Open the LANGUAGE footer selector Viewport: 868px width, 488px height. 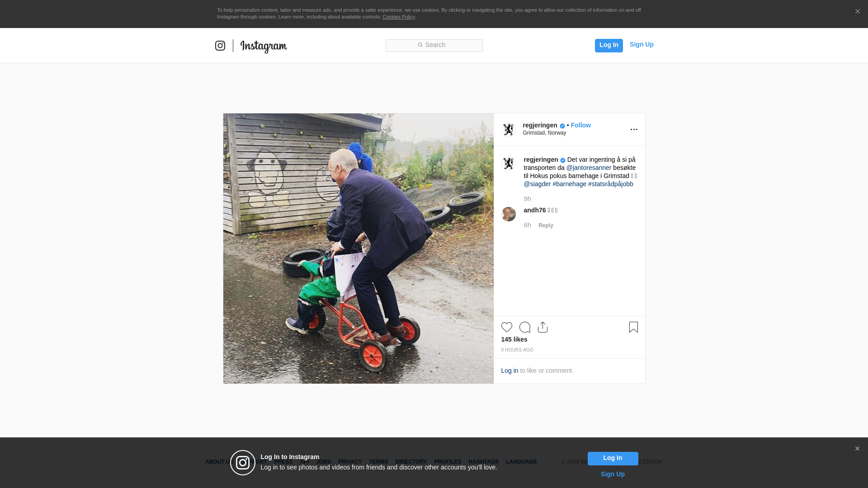click(x=521, y=462)
